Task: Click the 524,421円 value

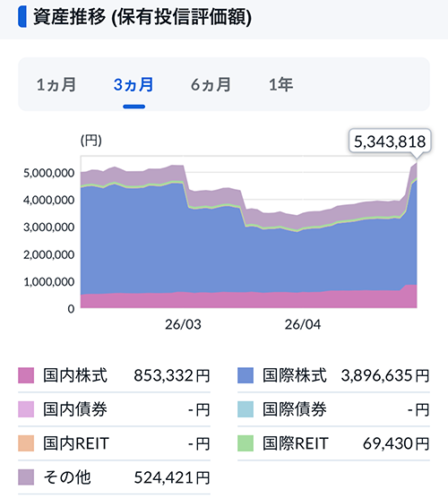Action: click(x=172, y=477)
